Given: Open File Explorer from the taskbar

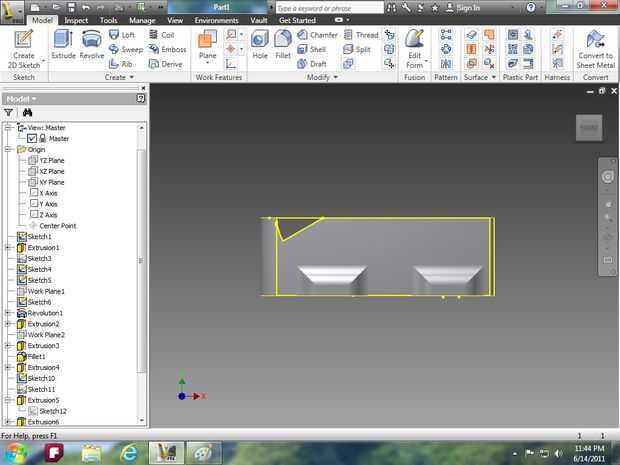Looking at the screenshot, I should [x=91, y=453].
